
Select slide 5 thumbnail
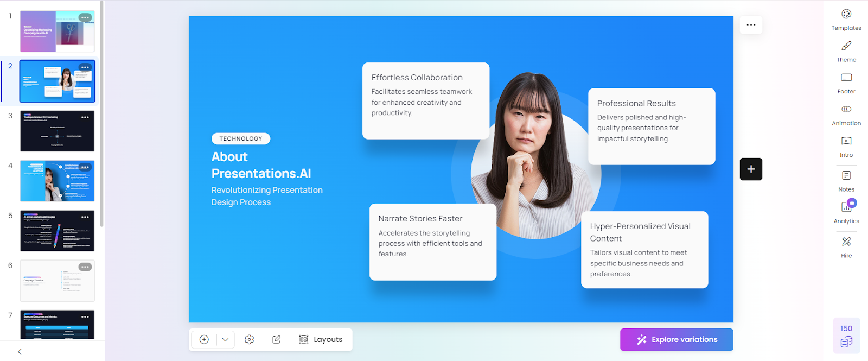[57, 231]
